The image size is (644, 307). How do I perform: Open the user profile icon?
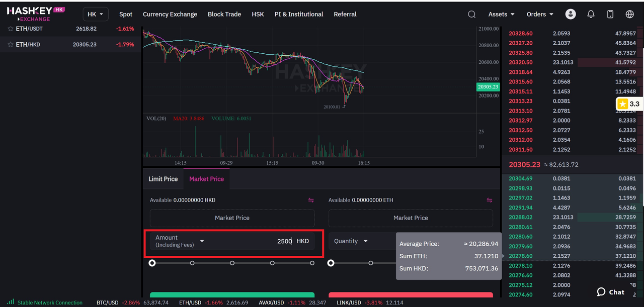pos(570,15)
